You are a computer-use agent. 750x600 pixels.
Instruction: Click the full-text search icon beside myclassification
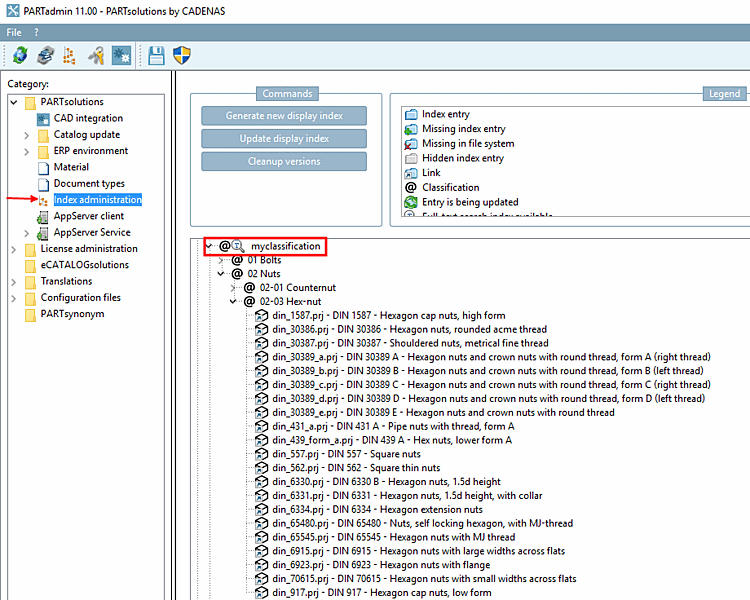(x=238, y=246)
